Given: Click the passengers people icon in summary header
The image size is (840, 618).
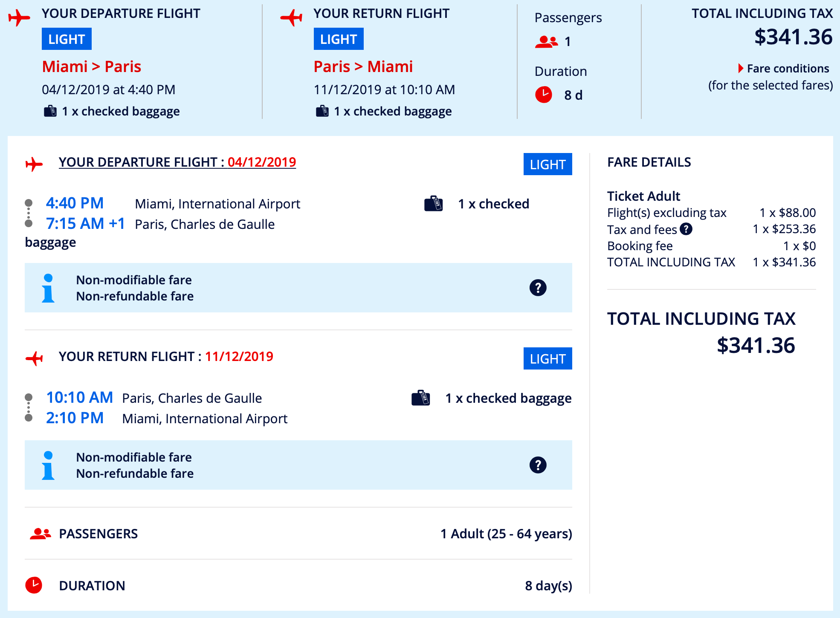Looking at the screenshot, I should point(546,42).
